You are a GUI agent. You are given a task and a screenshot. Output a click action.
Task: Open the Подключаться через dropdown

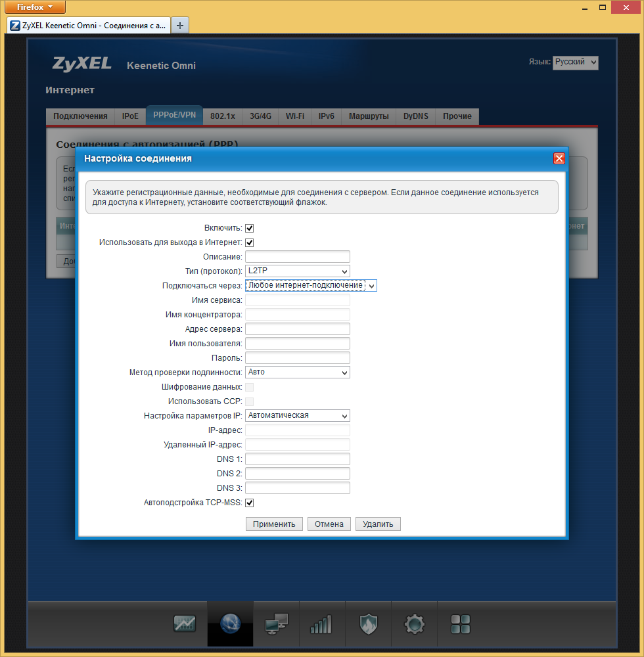[x=311, y=285]
